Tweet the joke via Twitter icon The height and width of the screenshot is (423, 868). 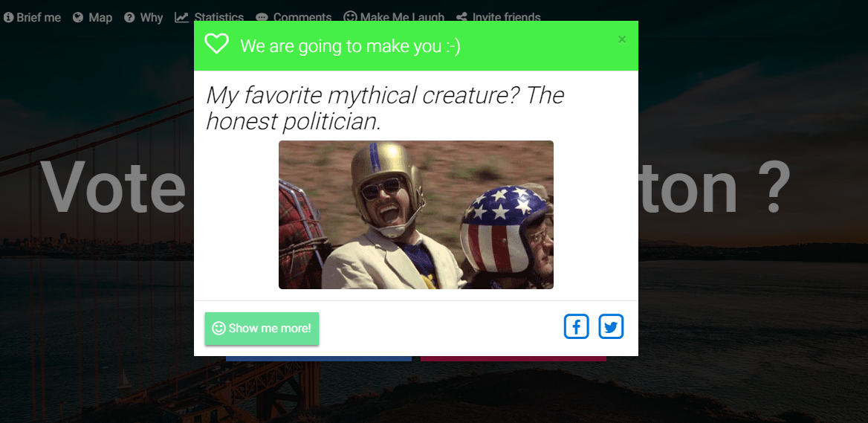[611, 326]
